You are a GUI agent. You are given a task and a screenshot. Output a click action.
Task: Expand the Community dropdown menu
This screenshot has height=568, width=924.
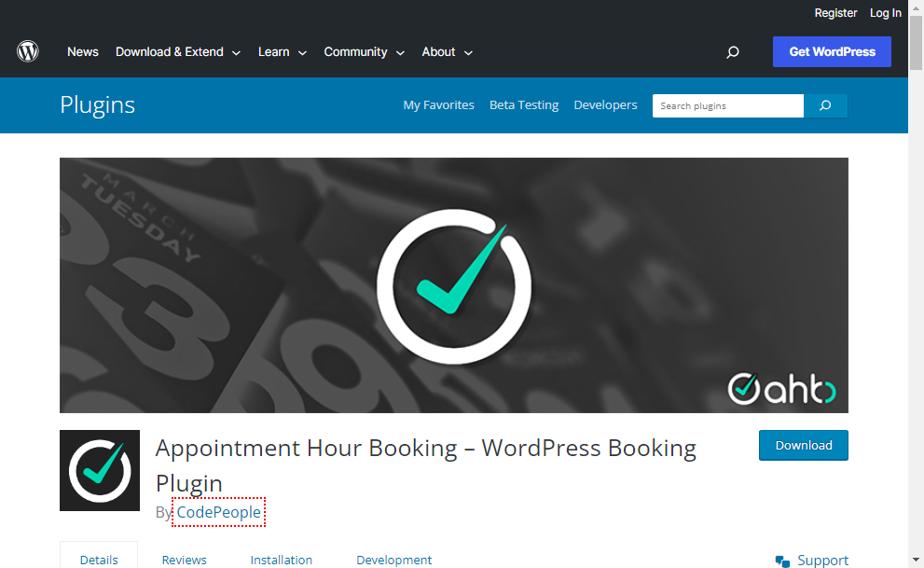365,52
